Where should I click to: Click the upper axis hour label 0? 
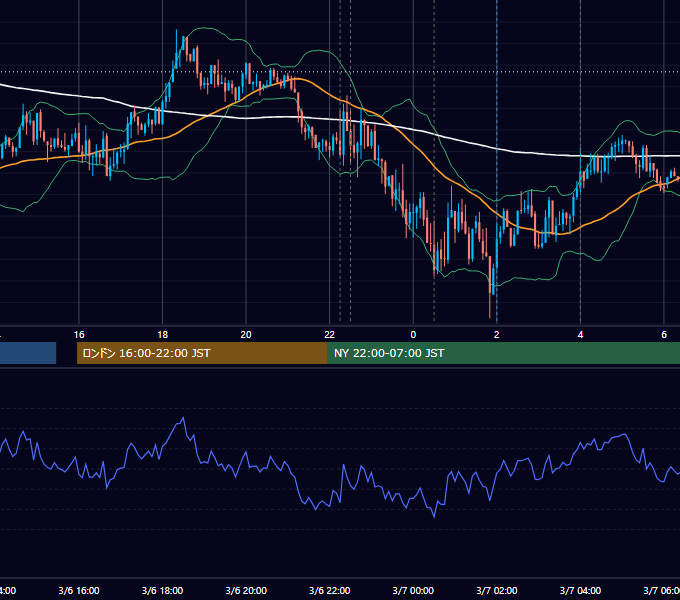pos(413,334)
